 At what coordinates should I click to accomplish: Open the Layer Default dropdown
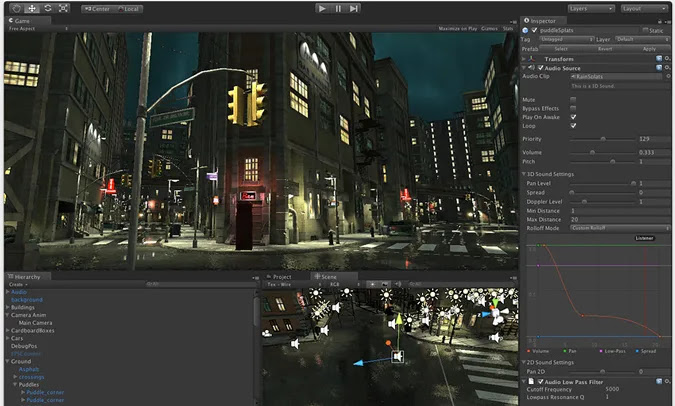point(642,39)
